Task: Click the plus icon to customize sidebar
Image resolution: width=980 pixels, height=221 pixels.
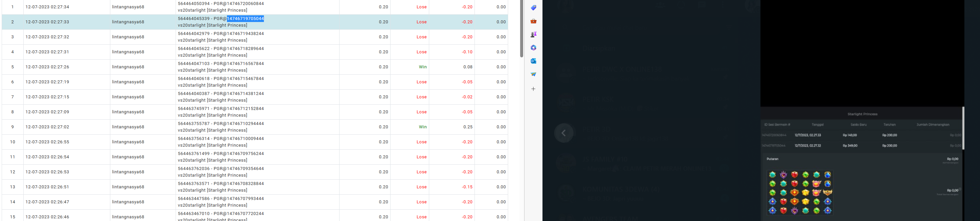Action: tap(533, 89)
